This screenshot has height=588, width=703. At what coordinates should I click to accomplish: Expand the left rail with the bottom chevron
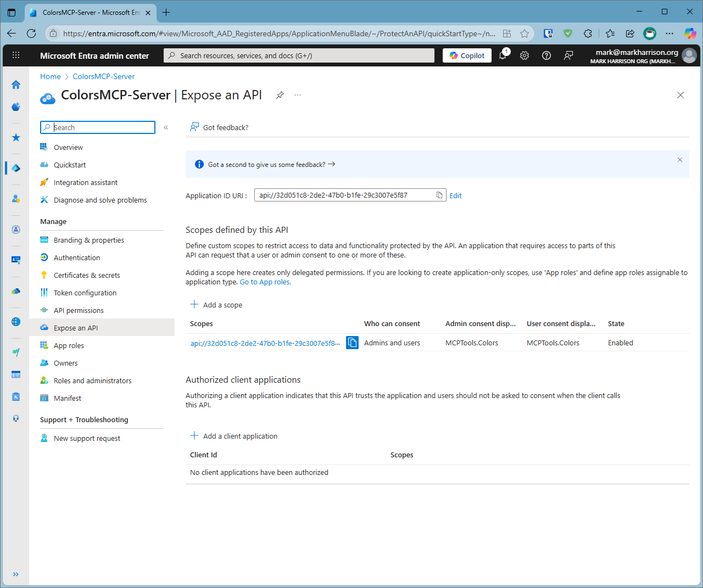pos(15,574)
